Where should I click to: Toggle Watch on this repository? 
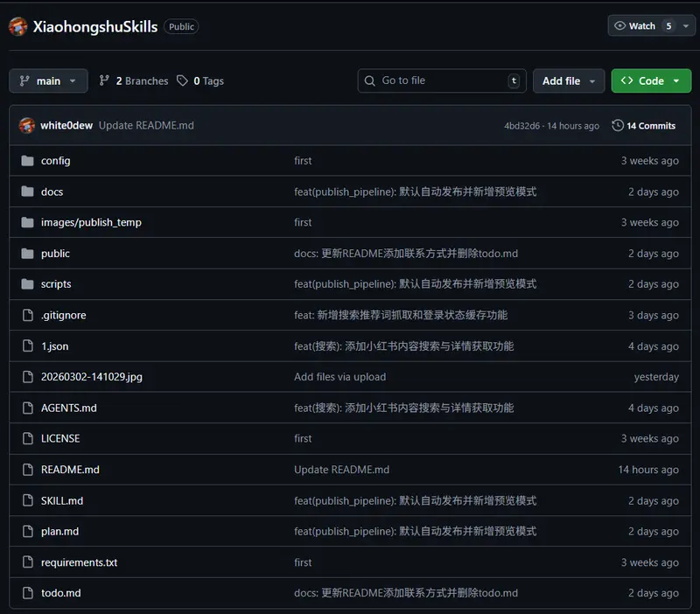634,26
